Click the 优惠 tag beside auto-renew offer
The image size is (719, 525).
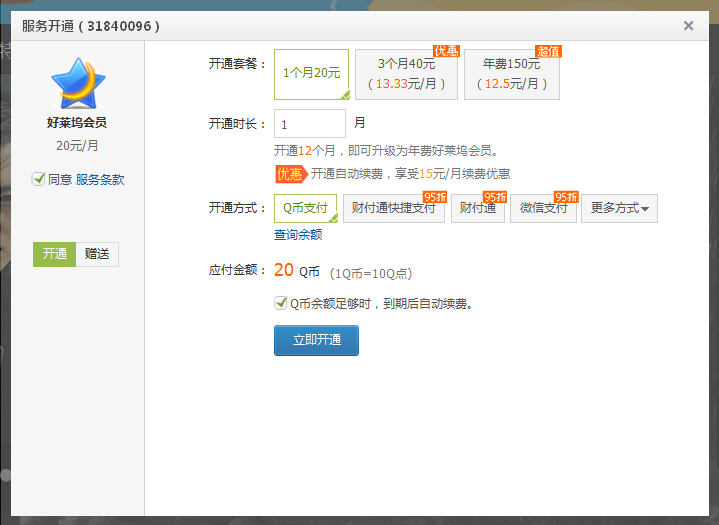click(290, 174)
